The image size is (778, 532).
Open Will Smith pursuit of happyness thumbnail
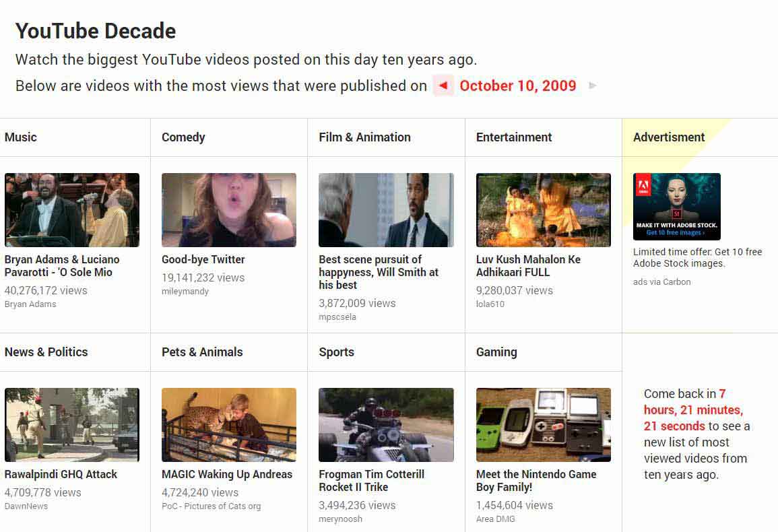tap(386, 210)
